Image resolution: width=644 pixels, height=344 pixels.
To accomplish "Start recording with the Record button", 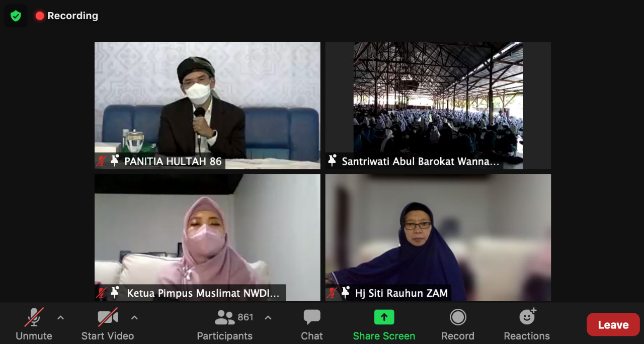I will pyautogui.click(x=458, y=325).
